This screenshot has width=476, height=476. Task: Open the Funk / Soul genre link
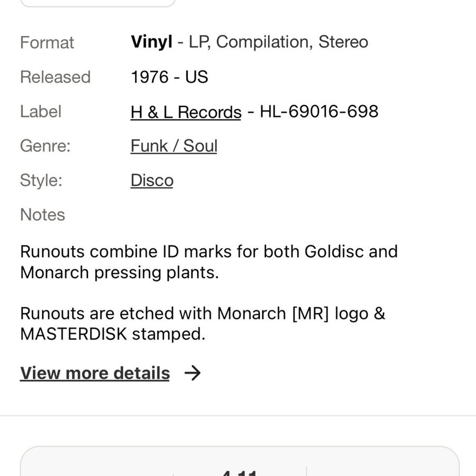click(173, 146)
